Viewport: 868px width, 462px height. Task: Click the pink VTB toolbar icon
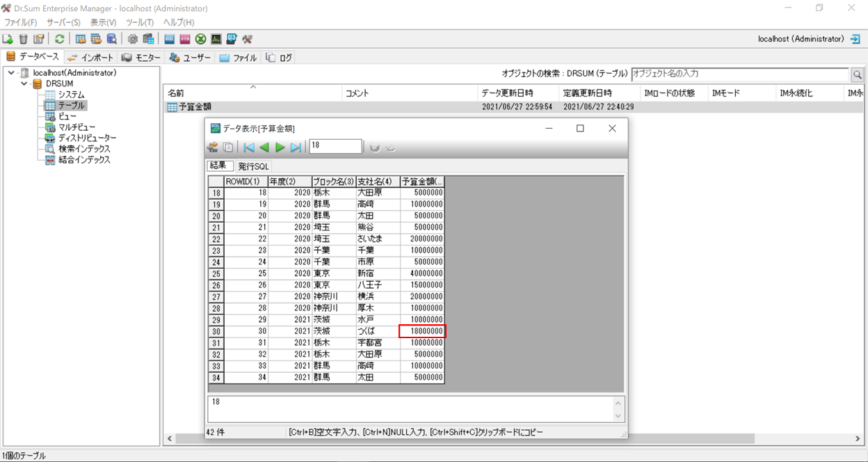click(185, 39)
